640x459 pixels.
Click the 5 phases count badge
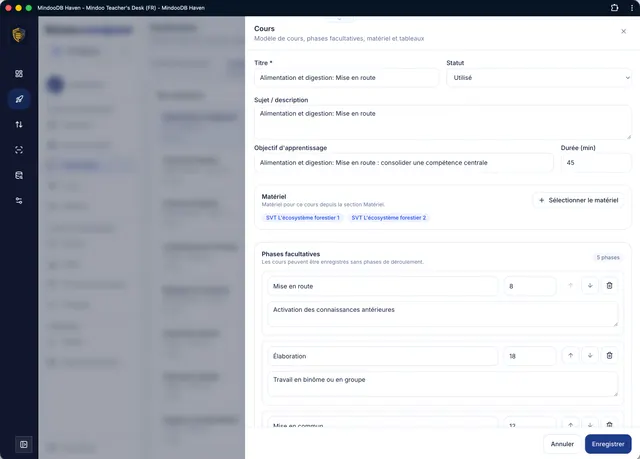608,257
